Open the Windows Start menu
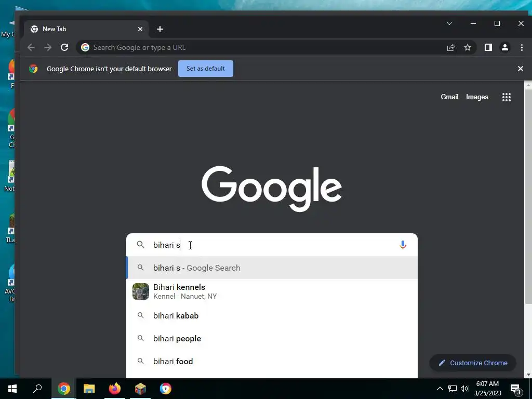The image size is (532, 399). (12, 389)
